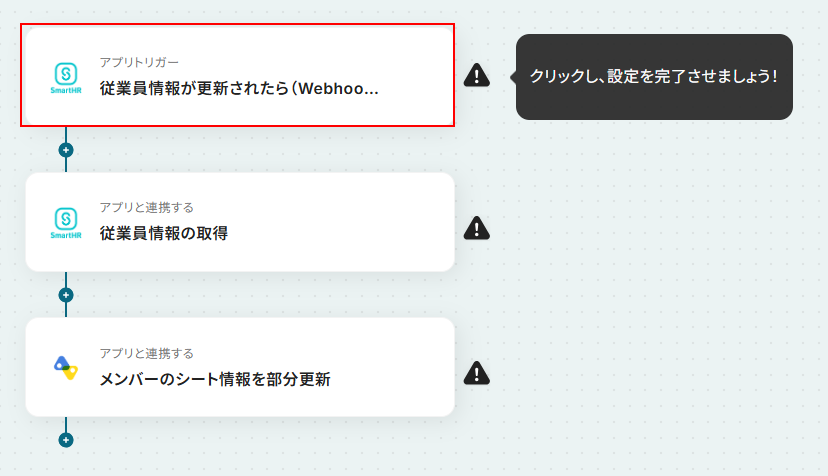828x476 pixels.
Task: Open the 従業員情報の取得 step title
Action: click(164, 233)
